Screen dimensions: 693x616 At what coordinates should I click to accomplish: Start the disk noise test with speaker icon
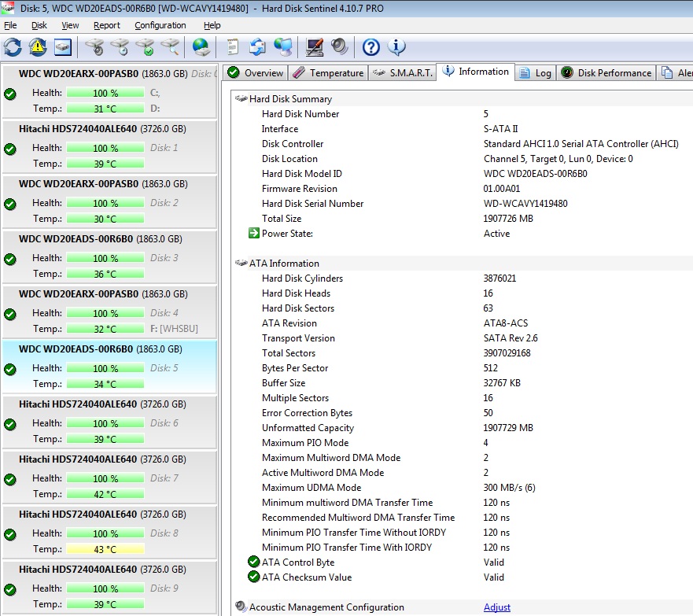click(94, 47)
